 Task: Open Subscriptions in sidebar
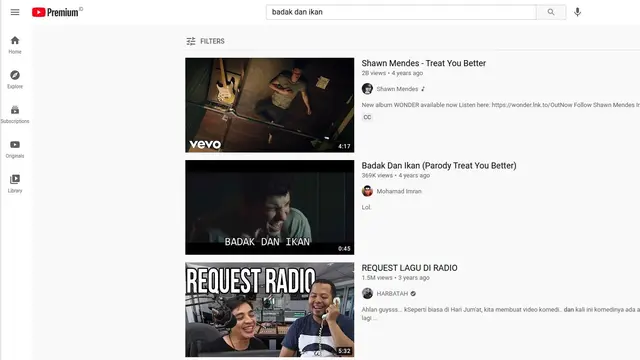click(x=15, y=114)
